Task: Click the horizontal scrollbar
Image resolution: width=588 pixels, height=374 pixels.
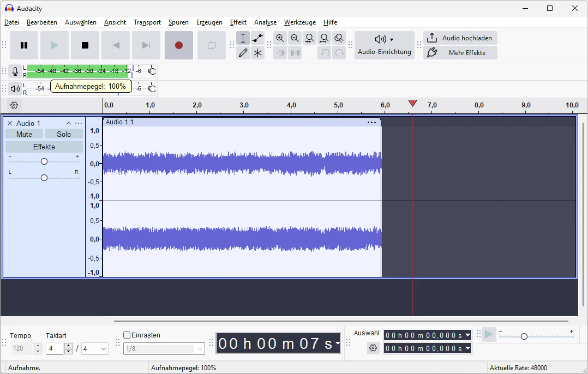Action: coord(341,321)
